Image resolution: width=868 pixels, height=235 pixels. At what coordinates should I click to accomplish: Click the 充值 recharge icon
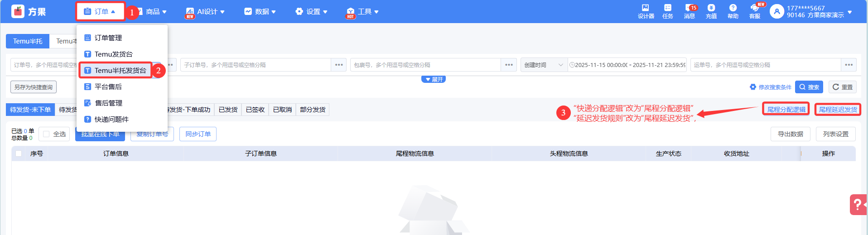tap(711, 11)
